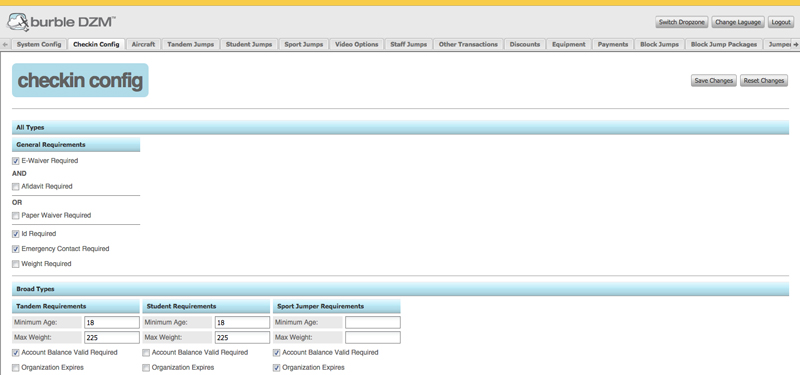Uncheck E-Waiver Required
Viewport: 800px width, 375px height.
(x=16, y=161)
